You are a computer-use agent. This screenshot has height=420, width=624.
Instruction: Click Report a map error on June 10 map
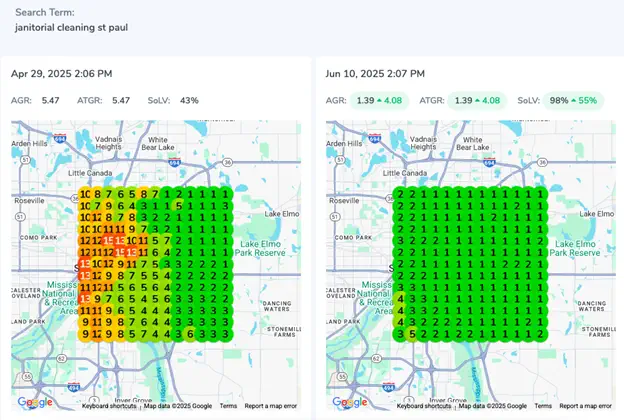[x=585, y=406]
